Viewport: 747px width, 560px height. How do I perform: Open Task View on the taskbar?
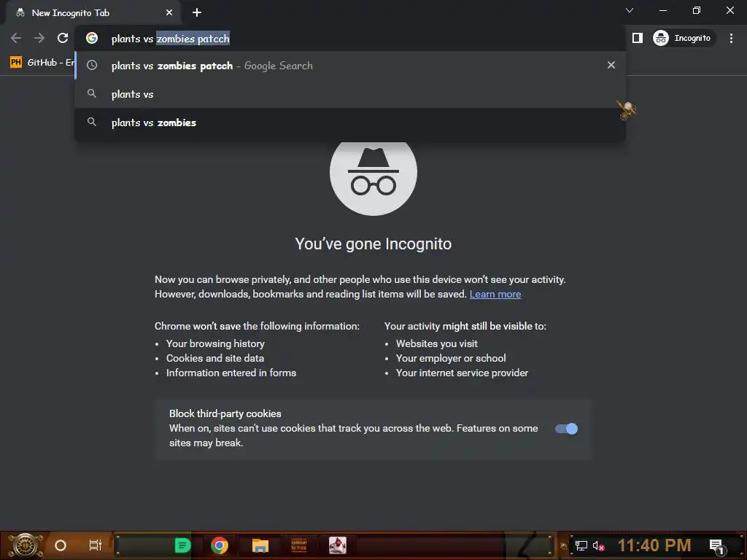tap(96, 545)
